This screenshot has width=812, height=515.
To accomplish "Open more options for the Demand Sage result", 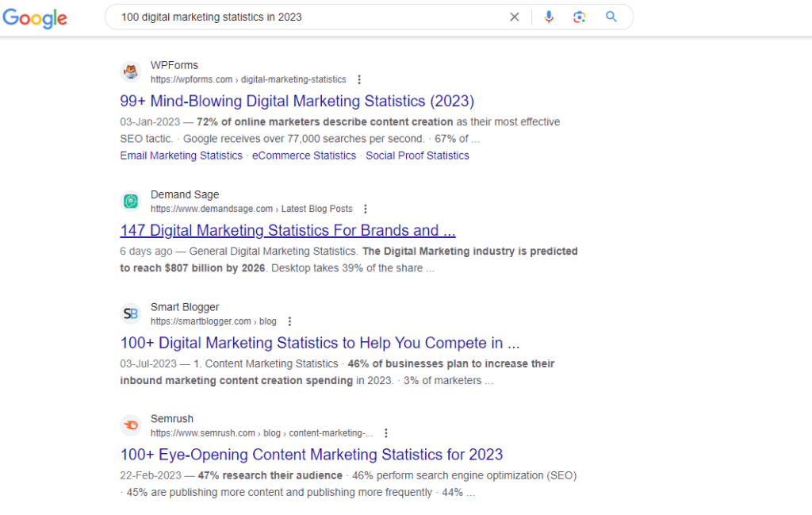I will (366, 209).
